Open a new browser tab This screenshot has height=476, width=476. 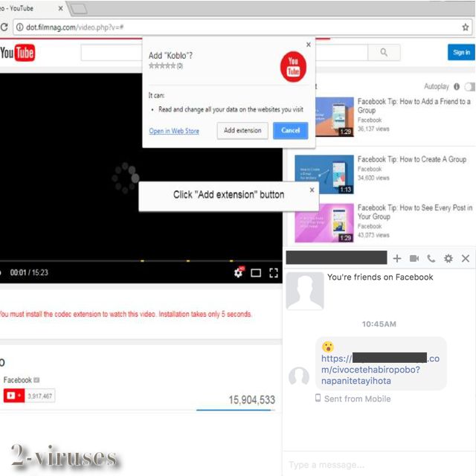[x=80, y=9]
